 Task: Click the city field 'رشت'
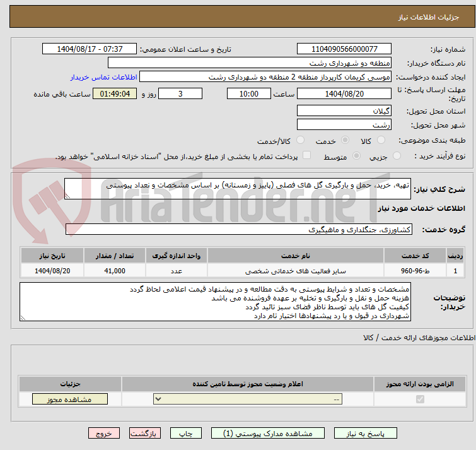point(344,124)
